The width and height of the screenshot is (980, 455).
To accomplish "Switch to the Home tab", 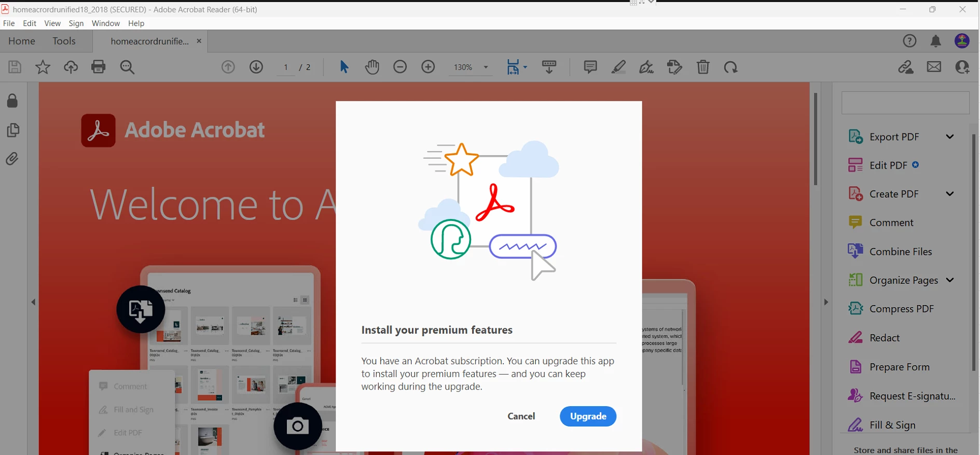I will pos(22,41).
